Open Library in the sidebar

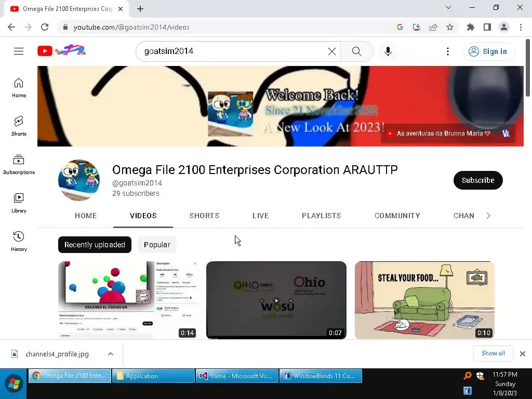(19, 203)
